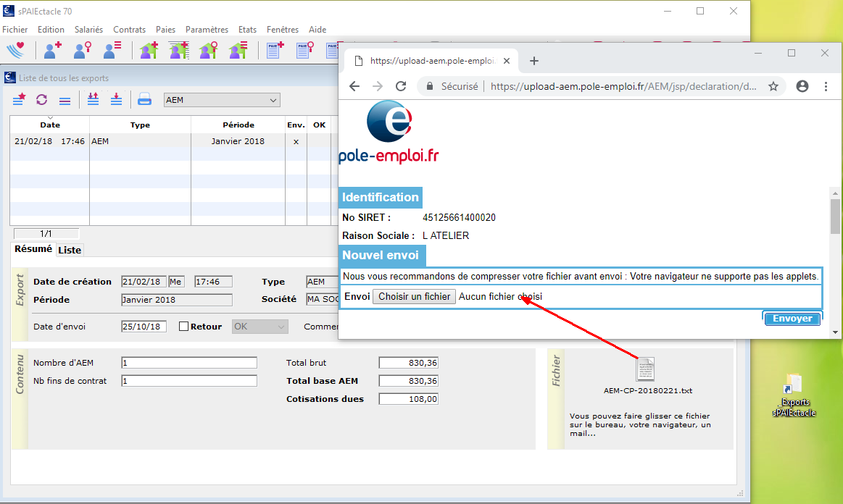Show the employee list icon with red lines
The height and width of the screenshot is (504, 843).
point(112,50)
